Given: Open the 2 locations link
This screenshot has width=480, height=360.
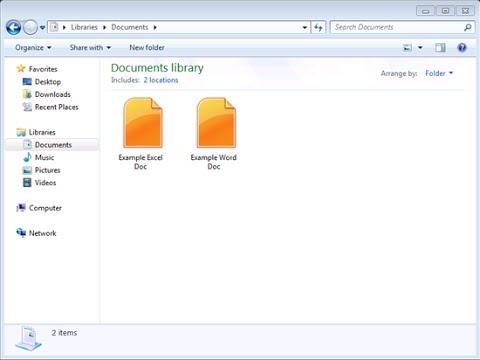Looking at the screenshot, I should 161,80.
